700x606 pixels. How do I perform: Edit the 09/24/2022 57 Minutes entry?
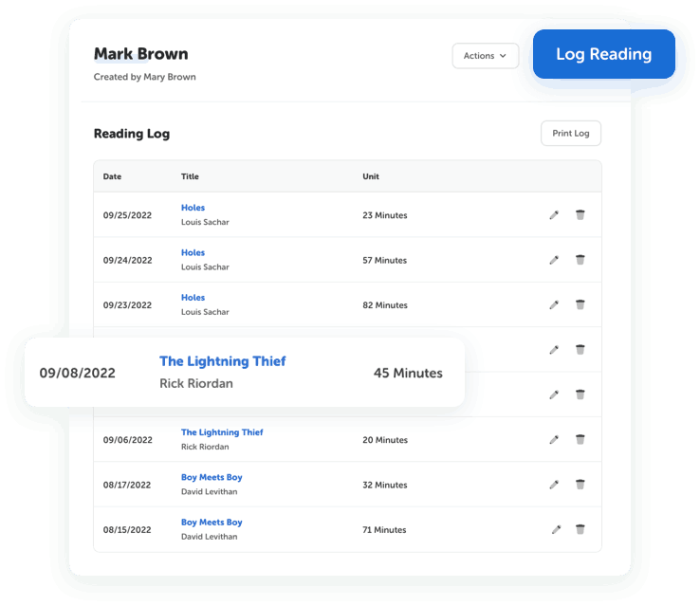(x=554, y=260)
